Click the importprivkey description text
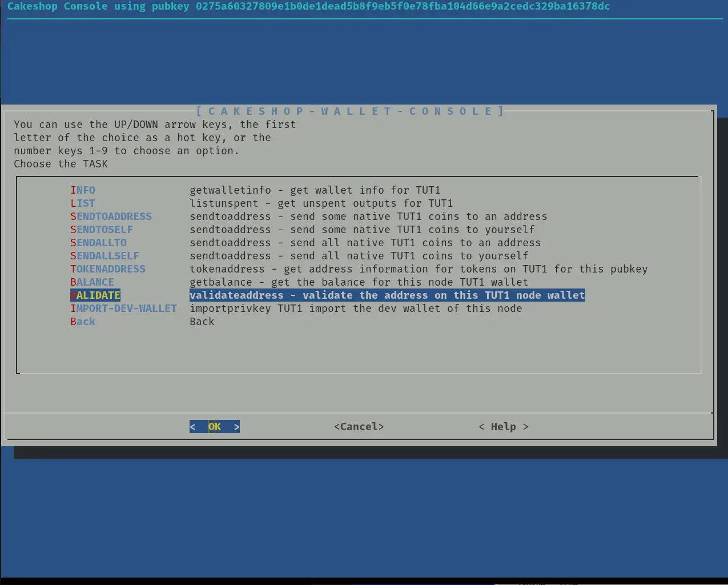Screen dimensions: 728x585 pyautogui.click(x=356, y=308)
